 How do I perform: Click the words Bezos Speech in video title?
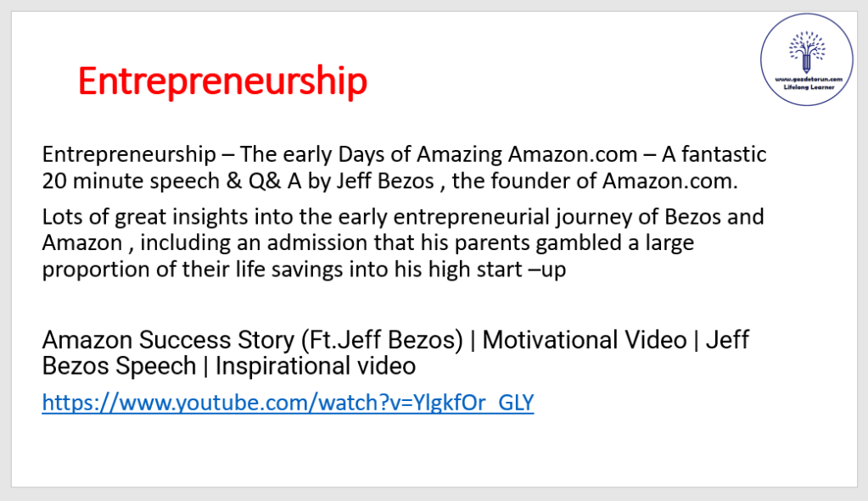(x=124, y=366)
